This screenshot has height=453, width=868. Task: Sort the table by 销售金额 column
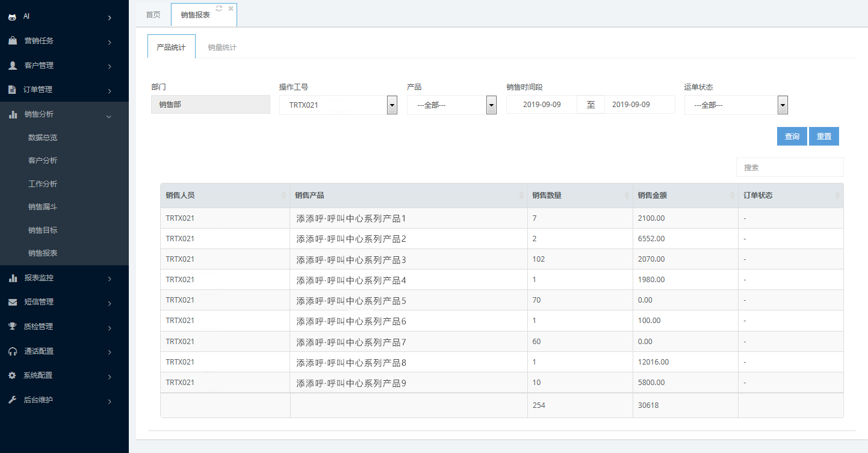685,196
